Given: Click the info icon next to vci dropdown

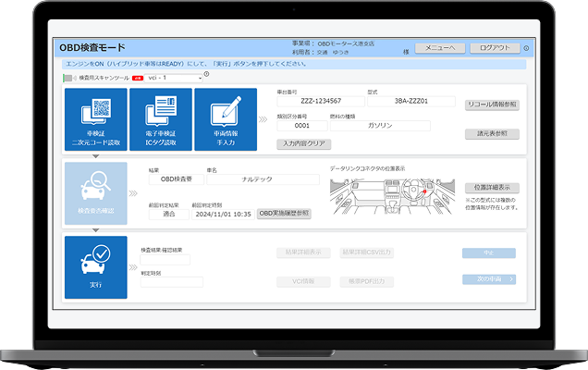Looking at the screenshot, I should click(206, 74).
